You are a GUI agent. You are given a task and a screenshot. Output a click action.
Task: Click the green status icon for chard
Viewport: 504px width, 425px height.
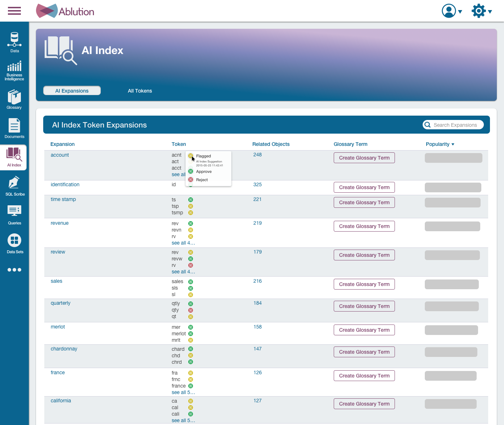pyautogui.click(x=191, y=349)
